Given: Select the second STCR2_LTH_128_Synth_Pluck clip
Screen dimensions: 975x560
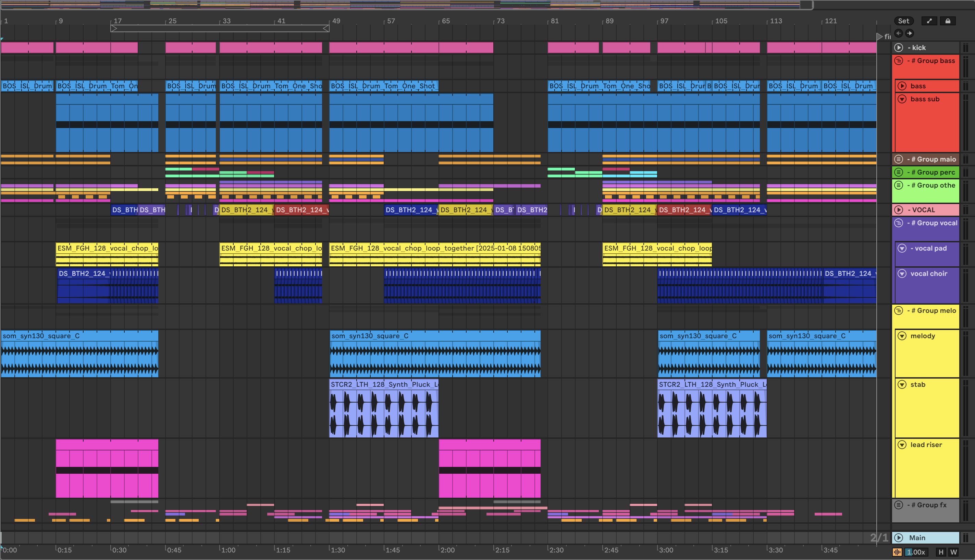Looking at the screenshot, I should (x=712, y=408).
